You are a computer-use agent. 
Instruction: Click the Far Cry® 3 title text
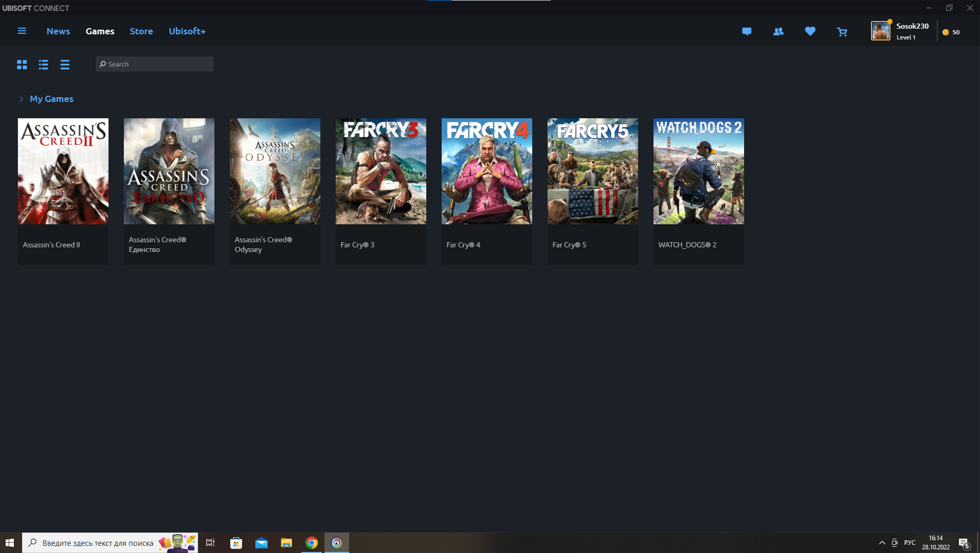357,245
